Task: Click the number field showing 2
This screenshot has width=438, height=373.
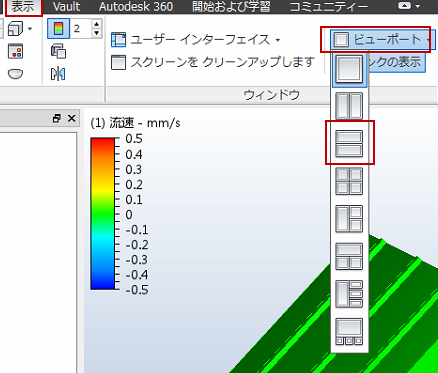Action: [81, 29]
